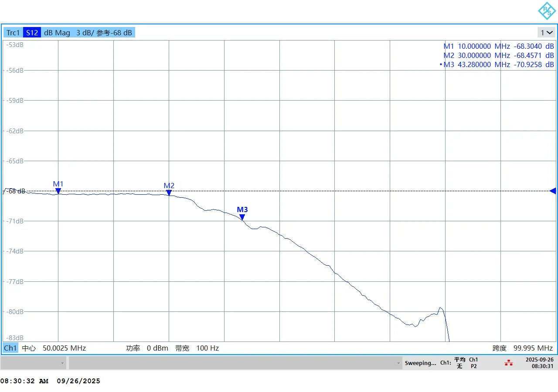Select the Trc1 trace label
558x392 pixels.
coord(13,33)
